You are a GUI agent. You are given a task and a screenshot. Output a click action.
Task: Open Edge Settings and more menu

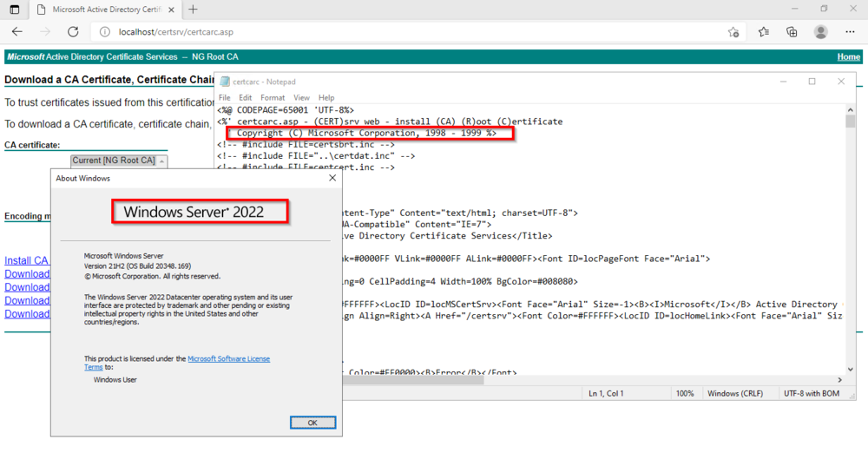pyautogui.click(x=849, y=32)
